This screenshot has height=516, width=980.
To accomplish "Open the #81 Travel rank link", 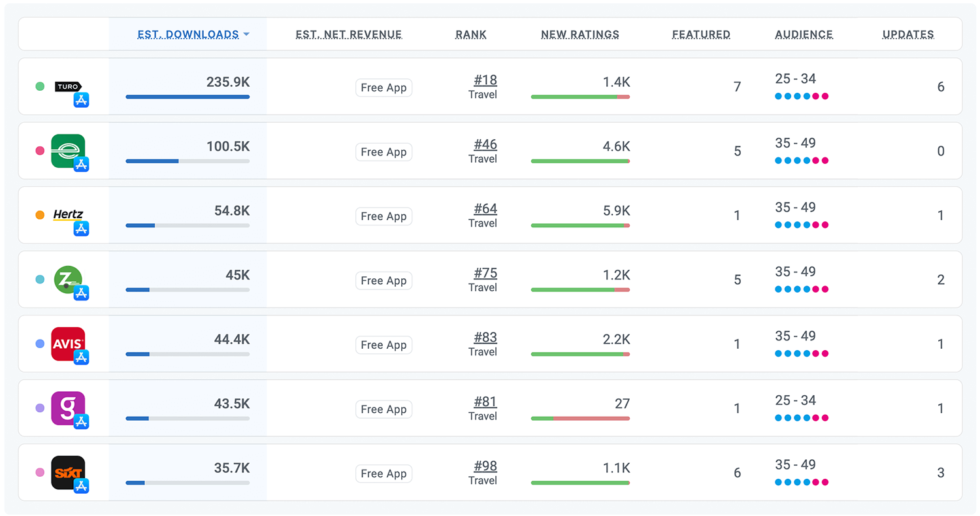I will click(485, 402).
